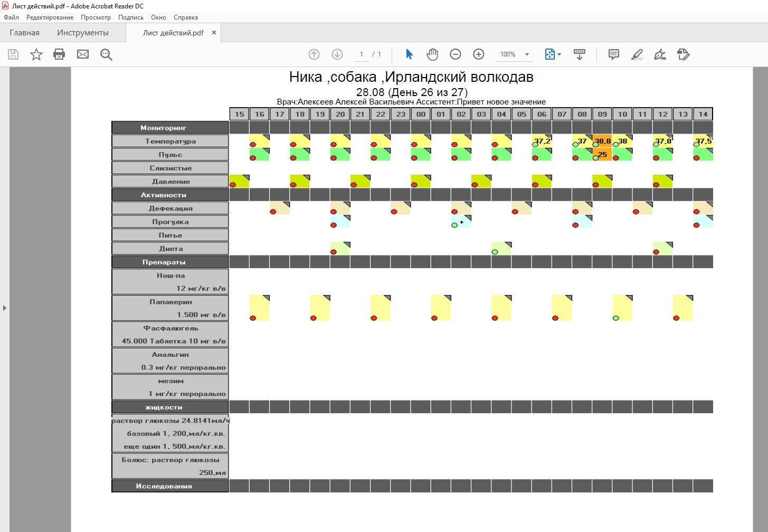The height and width of the screenshot is (532, 768).
Task: Expand the left navigation pane arrow
Action: click(x=5, y=308)
